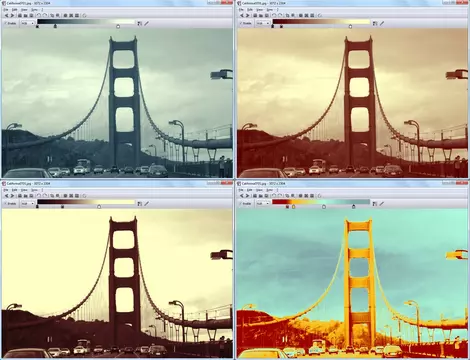Select white gradient stop in top-left window

[x=118, y=26]
